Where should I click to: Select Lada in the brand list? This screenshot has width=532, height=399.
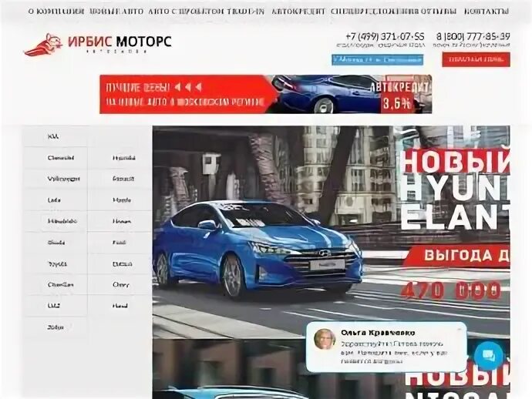(54, 200)
